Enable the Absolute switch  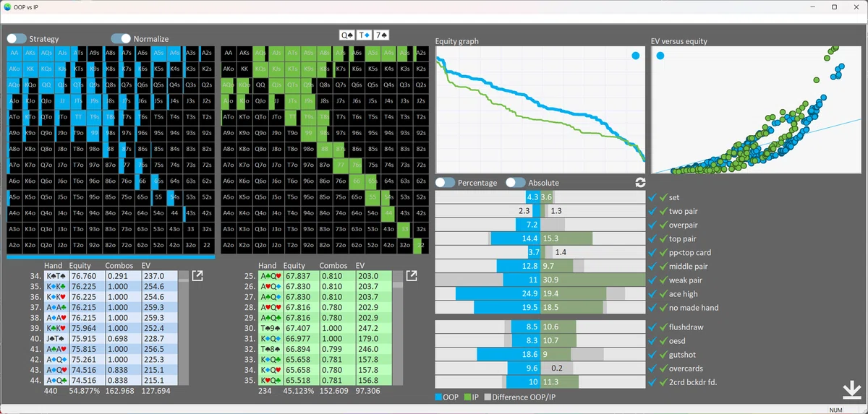pyautogui.click(x=515, y=183)
